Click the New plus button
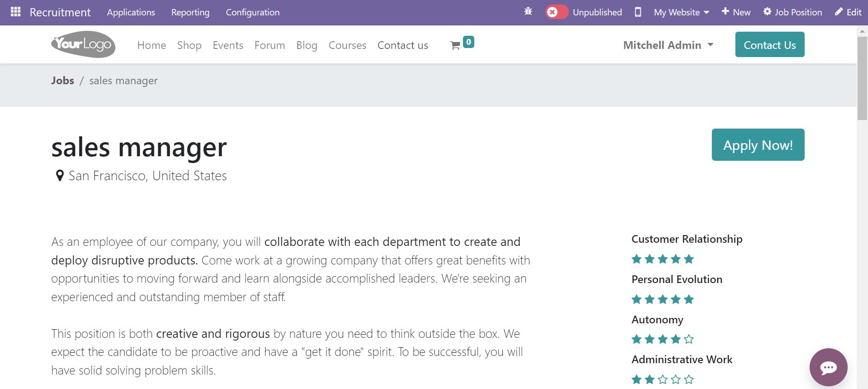 (736, 12)
